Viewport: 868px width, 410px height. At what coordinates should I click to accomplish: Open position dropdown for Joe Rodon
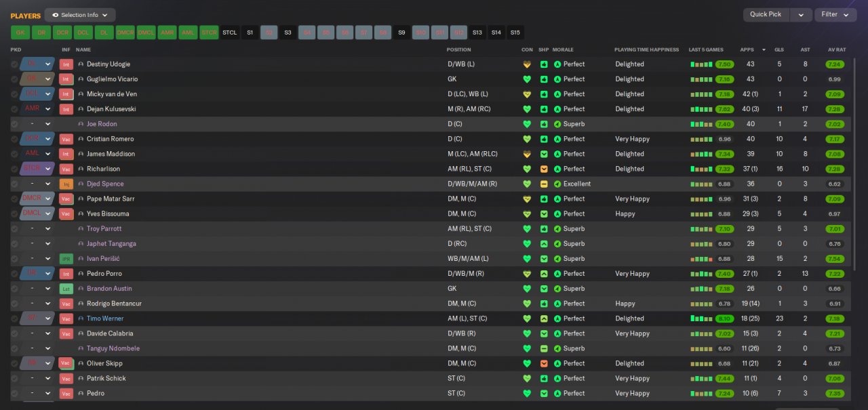[x=37, y=124]
